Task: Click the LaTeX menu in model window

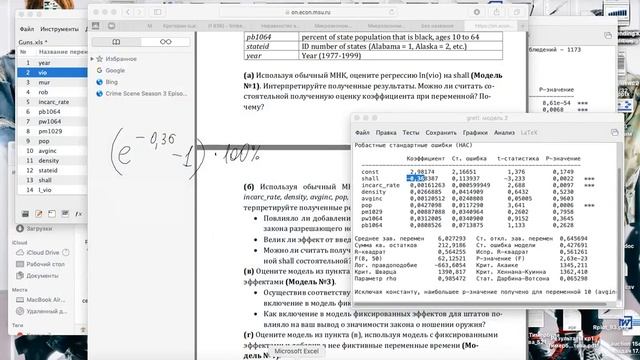Action: pos(529,133)
